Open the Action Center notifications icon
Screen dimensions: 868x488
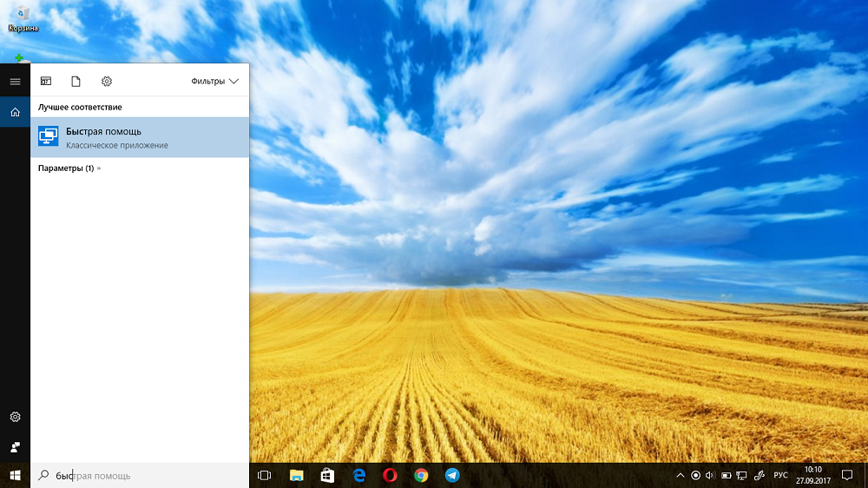point(847,475)
